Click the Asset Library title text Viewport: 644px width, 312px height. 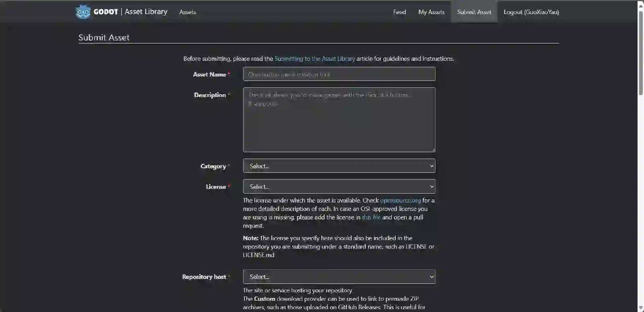coord(146,12)
